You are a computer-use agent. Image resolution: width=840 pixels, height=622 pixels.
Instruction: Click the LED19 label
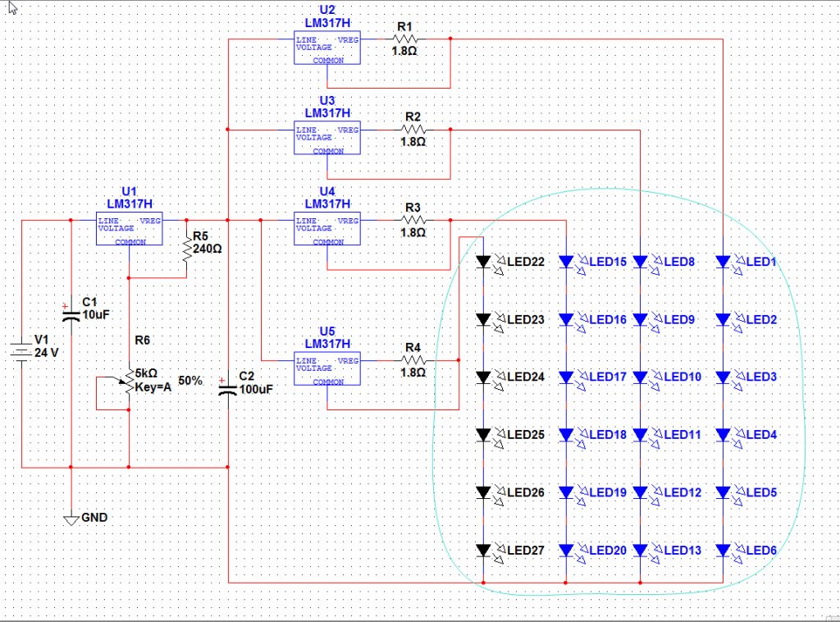pos(608,492)
